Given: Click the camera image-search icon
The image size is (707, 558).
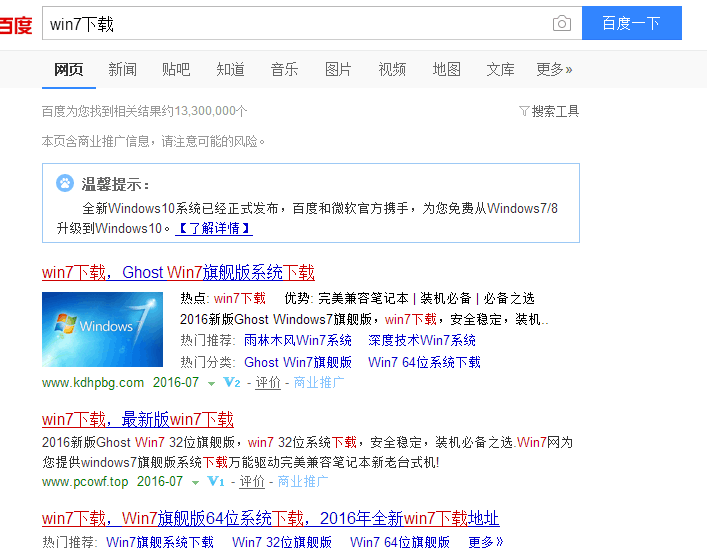Looking at the screenshot, I should 562,23.
